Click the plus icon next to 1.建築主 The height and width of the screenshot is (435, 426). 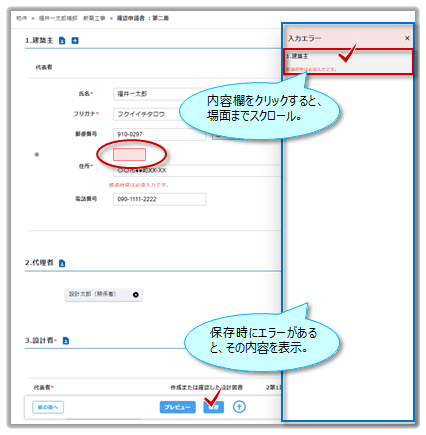(75, 40)
